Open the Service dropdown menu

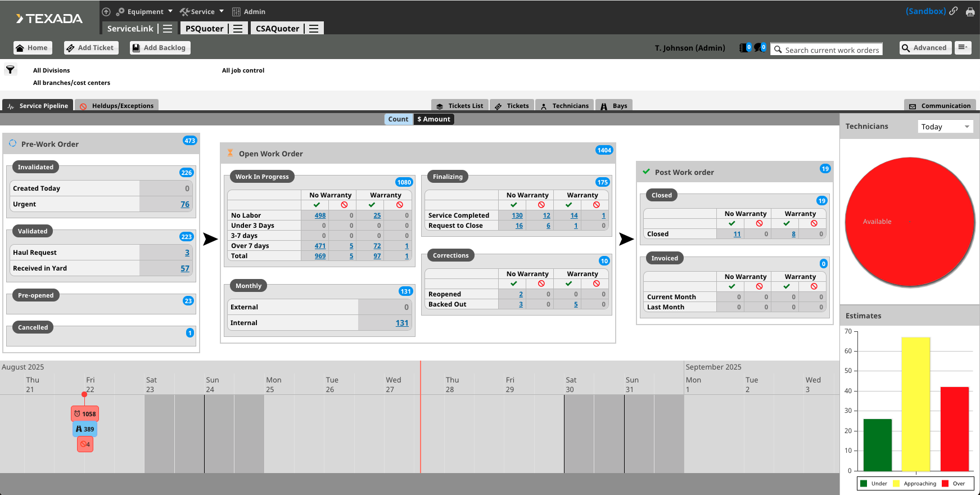202,12
